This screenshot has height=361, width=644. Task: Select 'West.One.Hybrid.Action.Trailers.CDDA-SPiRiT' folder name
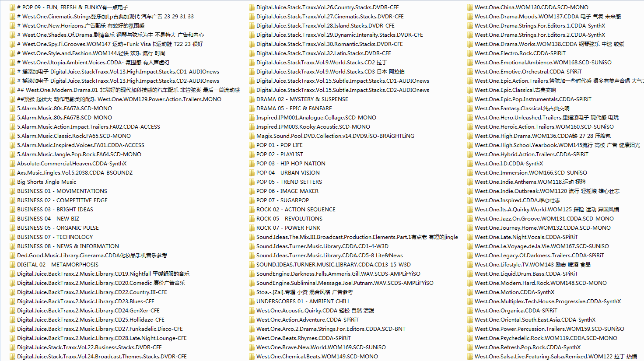tap(532, 154)
